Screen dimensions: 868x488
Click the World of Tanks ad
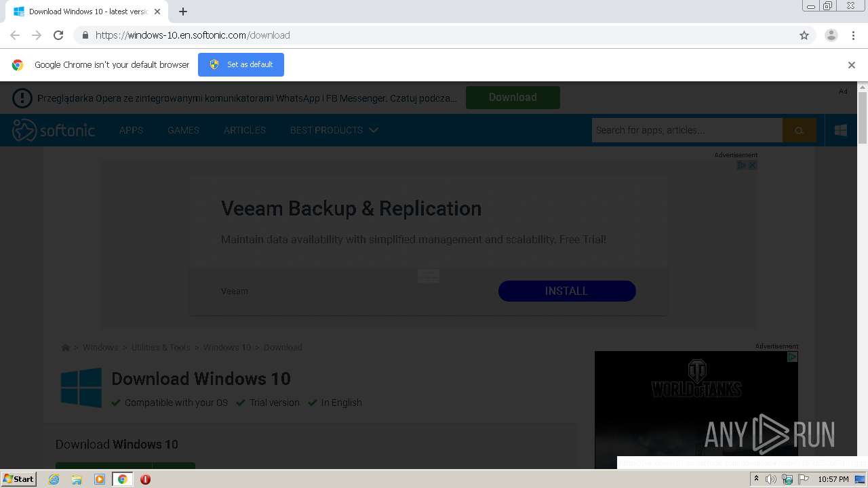pyautogui.click(x=696, y=409)
